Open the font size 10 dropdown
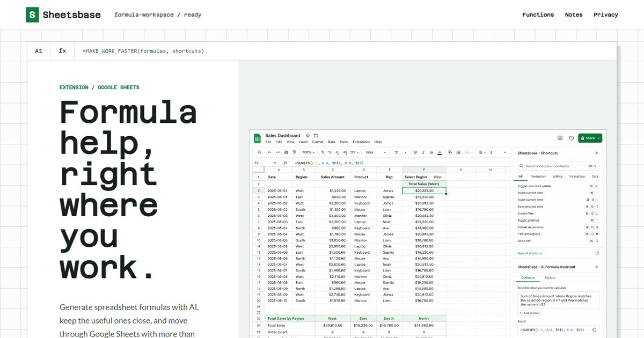 400,152
